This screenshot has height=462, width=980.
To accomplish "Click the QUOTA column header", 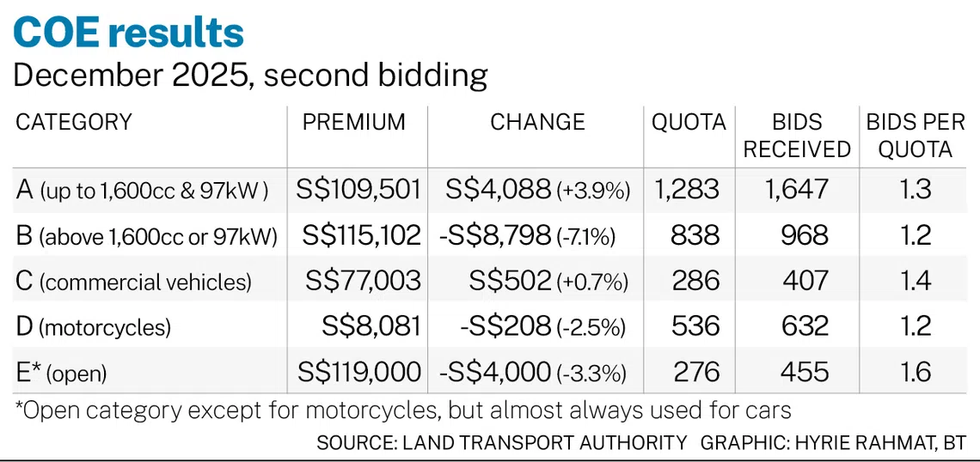I will pyautogui.click(x=689, y=123).
